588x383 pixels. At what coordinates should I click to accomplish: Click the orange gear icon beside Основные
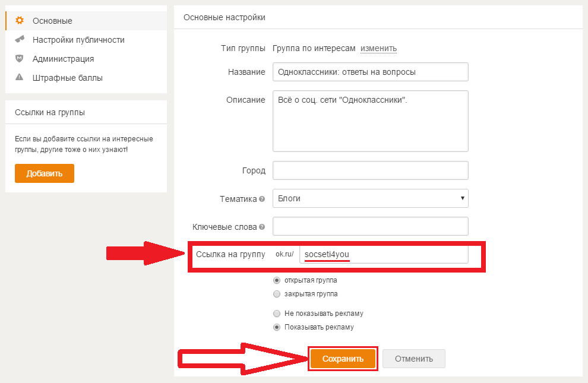coord(20,20)
